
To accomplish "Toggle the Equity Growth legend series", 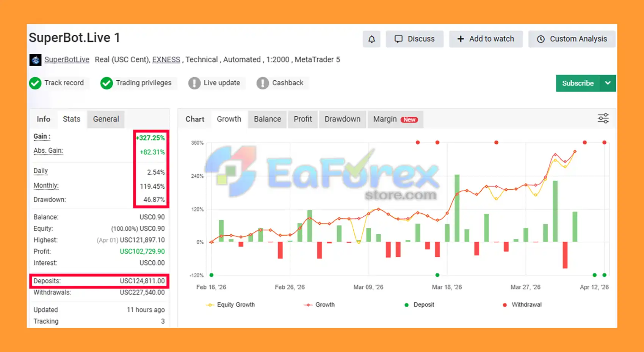I will click(231, 305).
